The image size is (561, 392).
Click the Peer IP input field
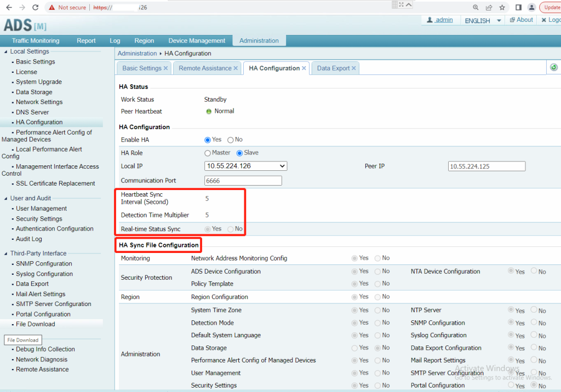tap(486, 166)
